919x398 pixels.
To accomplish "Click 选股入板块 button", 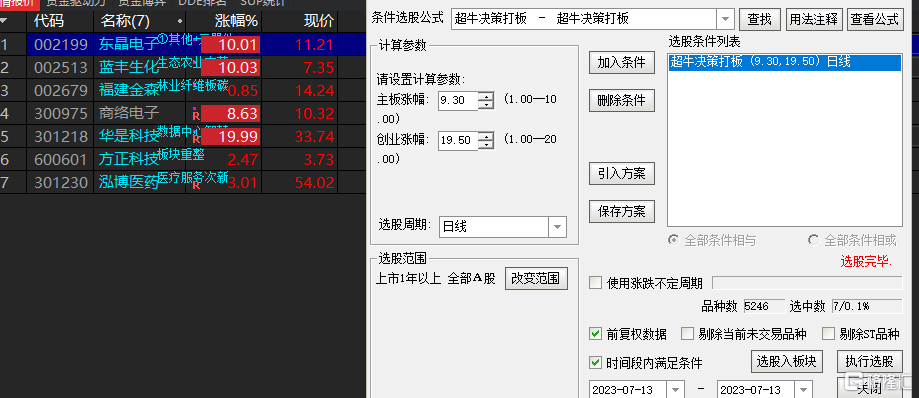I will pyautogui.click(x=787, y=361).
